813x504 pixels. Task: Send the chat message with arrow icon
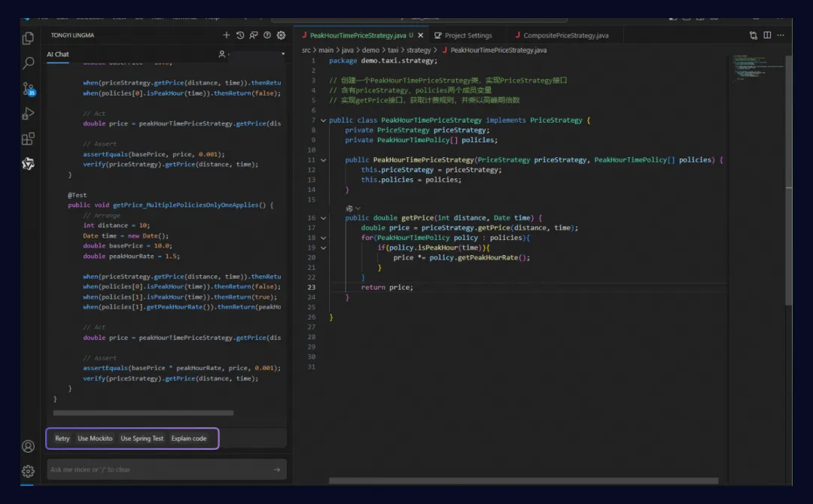point(277,469)
